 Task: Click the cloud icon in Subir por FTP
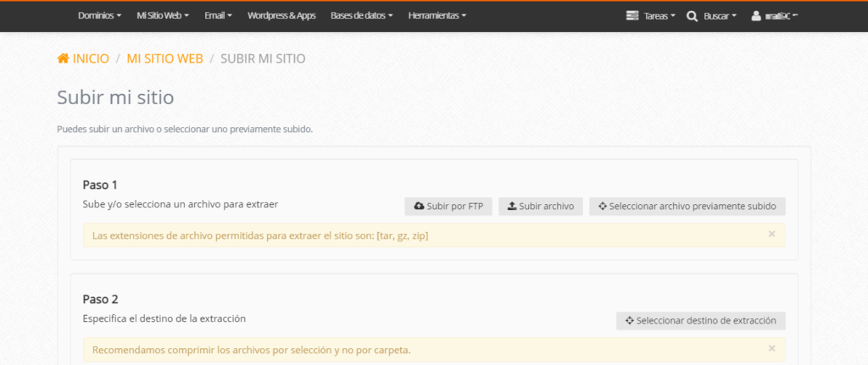click(419, 207)
